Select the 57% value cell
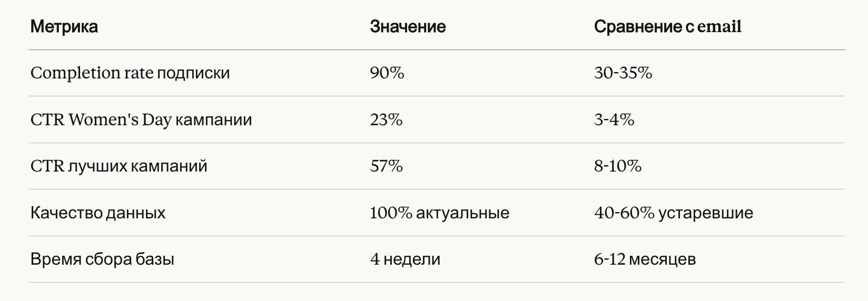This screenshot has width=868, height=301. click(x=387, y=166)
